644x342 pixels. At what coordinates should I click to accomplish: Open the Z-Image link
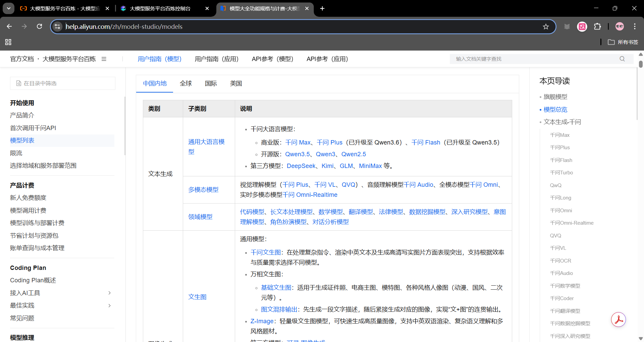(262, 321)
